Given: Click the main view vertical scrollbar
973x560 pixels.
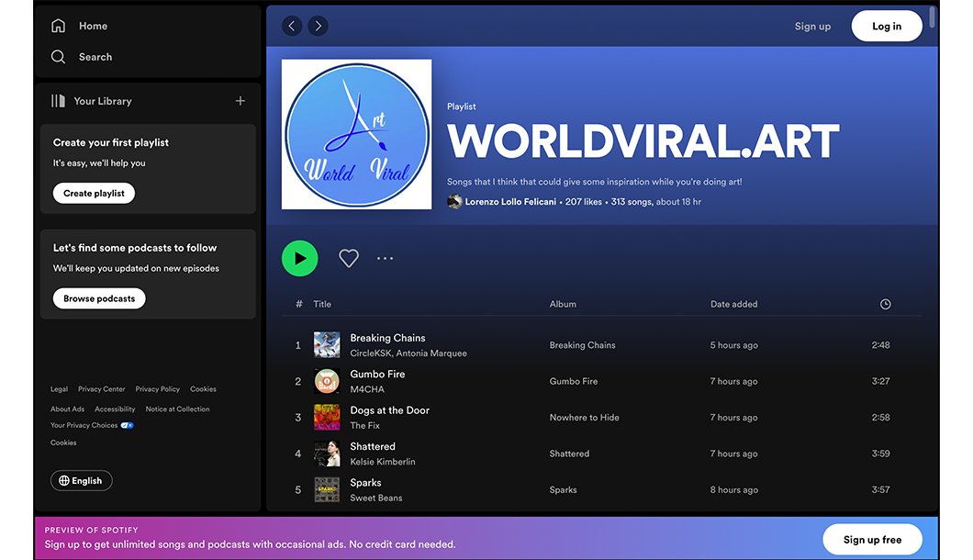Looking at the screenshot, I should [932, 17].
